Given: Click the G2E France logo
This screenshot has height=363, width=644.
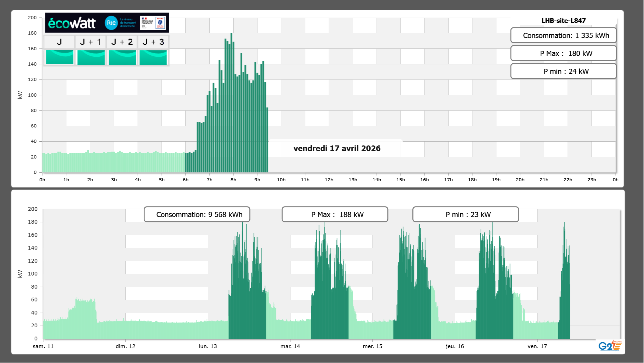Looking at the screenshot, I should 610,346.
